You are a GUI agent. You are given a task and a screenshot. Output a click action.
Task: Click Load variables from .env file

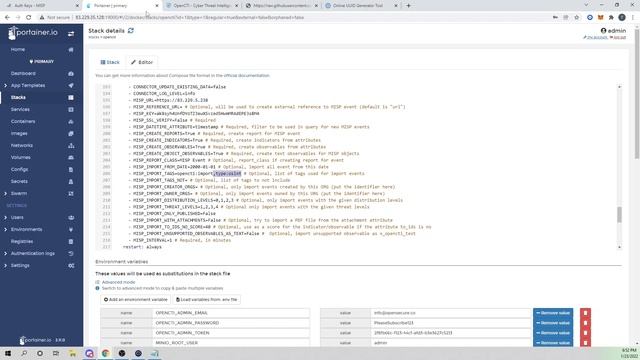coord(207,300)
